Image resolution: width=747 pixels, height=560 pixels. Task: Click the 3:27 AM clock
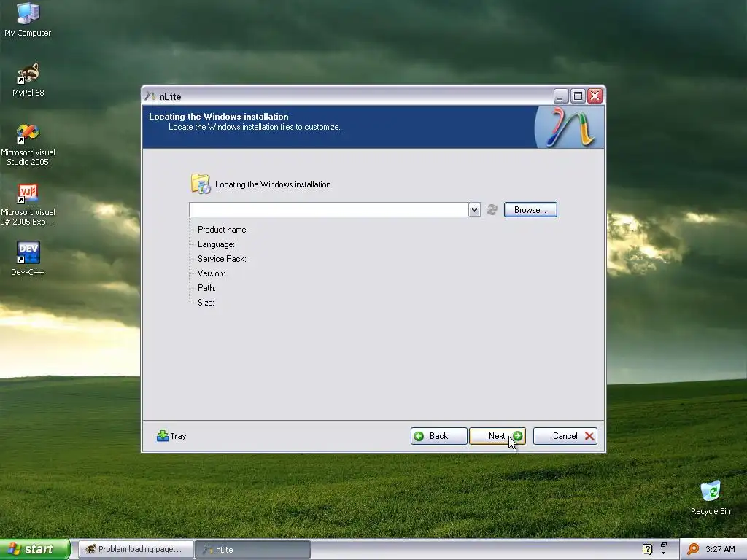[720, 549]
